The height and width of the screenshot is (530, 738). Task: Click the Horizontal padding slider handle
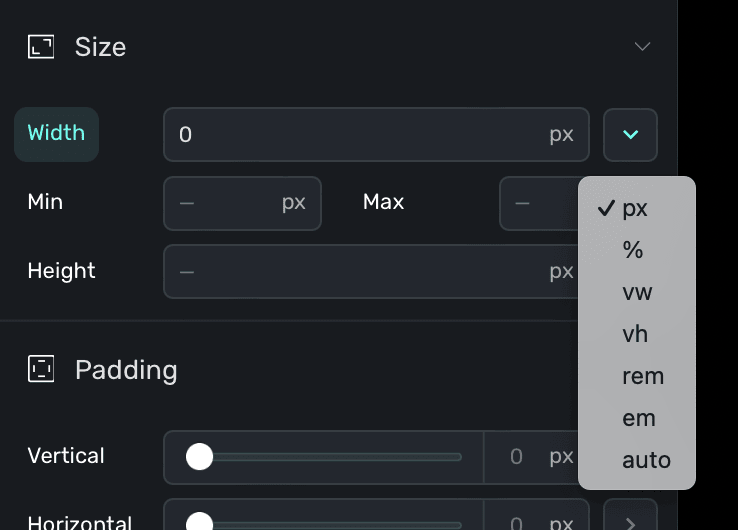click(x=200, y=522)
